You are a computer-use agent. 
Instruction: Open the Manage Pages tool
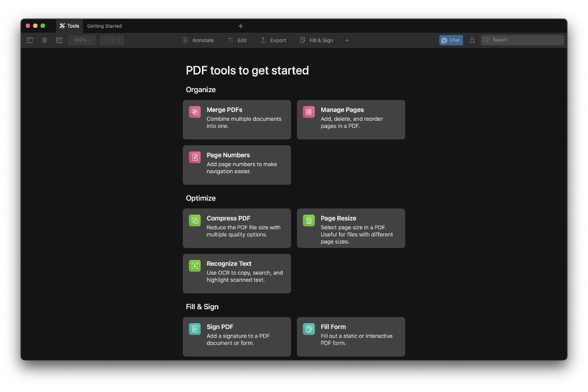(351, 120)
